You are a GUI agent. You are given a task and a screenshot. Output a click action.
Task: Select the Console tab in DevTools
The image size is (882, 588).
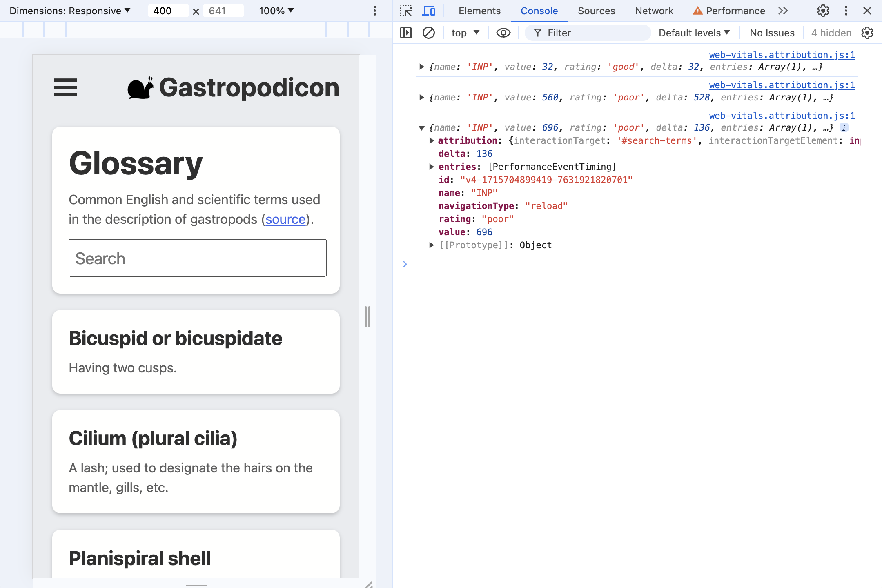pyautogui.click(x=539, y=11)
